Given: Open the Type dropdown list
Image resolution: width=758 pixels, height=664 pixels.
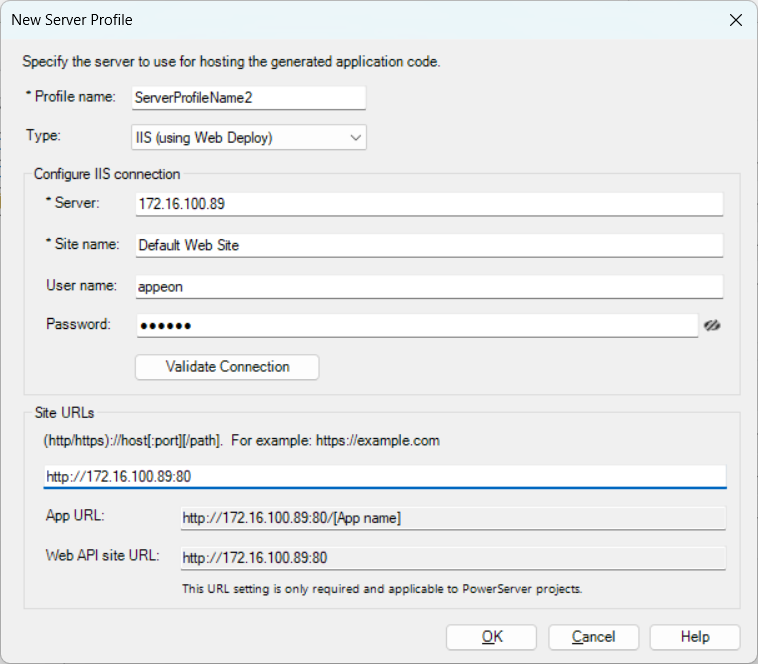Looking at the screenshot, I should [249, 137].
